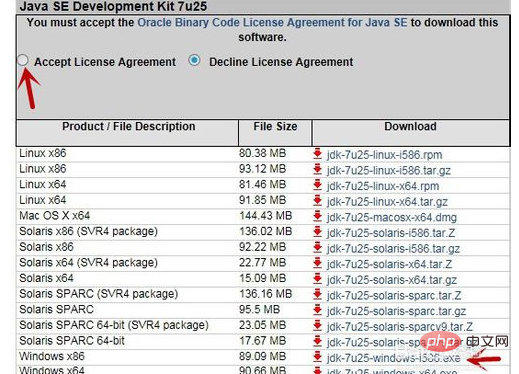The width and height of the screenshot is (519, 374).
Task: Click red download arrow icon for linux-i586.rpm
Action: tap(317, 154)
